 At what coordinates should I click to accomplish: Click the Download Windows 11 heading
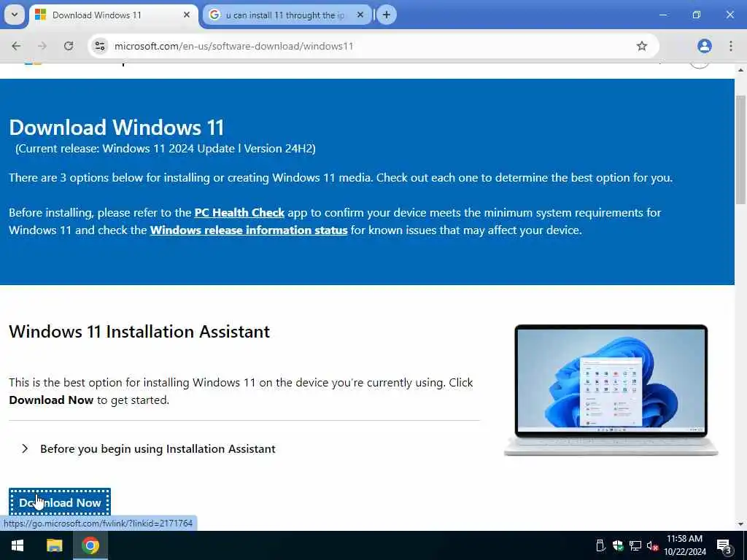[x=116, y=128]
